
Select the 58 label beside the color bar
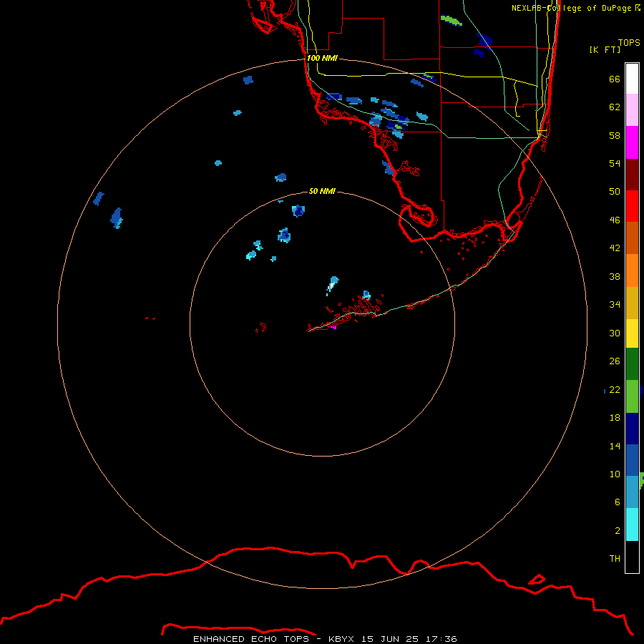point(615,135)
